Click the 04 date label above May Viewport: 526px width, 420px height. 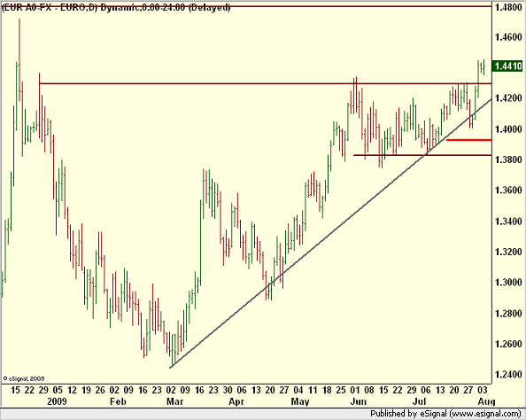pyautogui.click(x=298, y=391)
